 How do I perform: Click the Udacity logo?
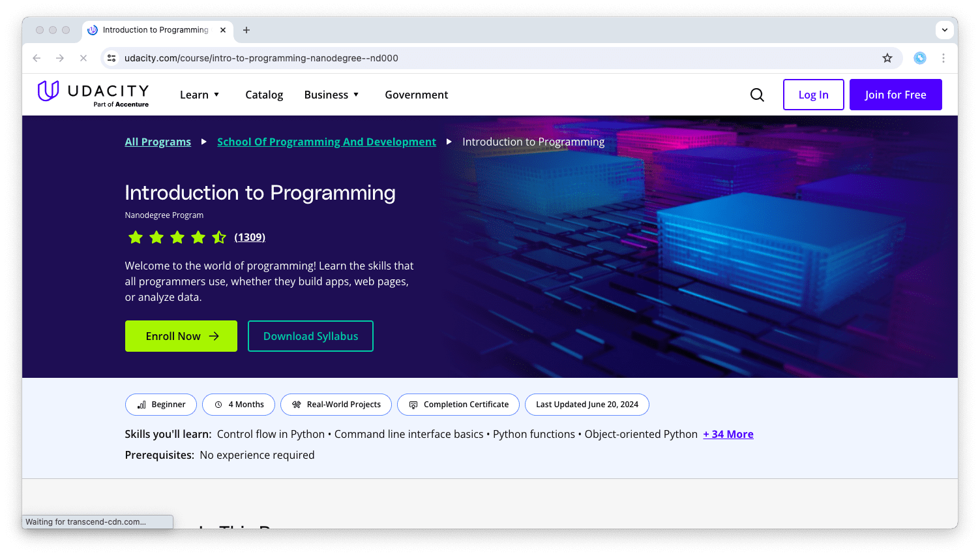click(x=93, y=93)
